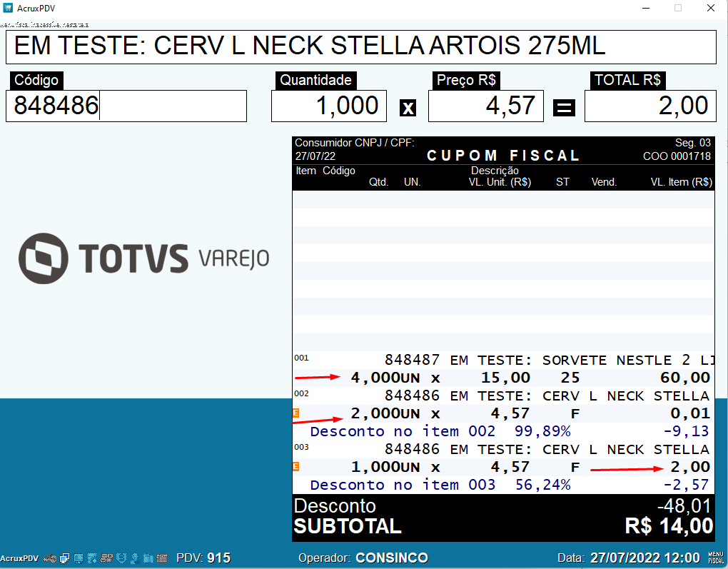Screen dimensions: 728x569
Task: Click the 4,000UN x 15,00 quantity line
Action: click(503, 377)
